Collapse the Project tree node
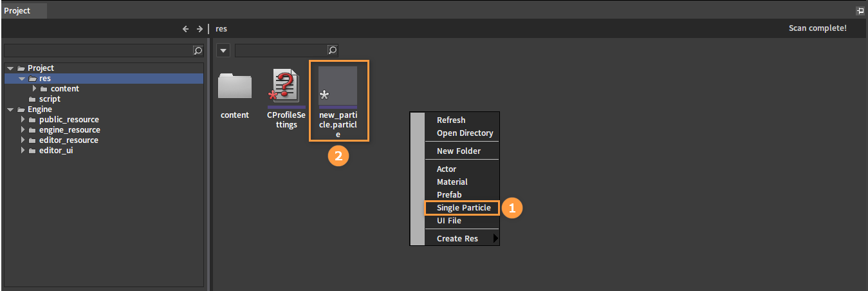The image size is (868, 291). tap(10, 68)
